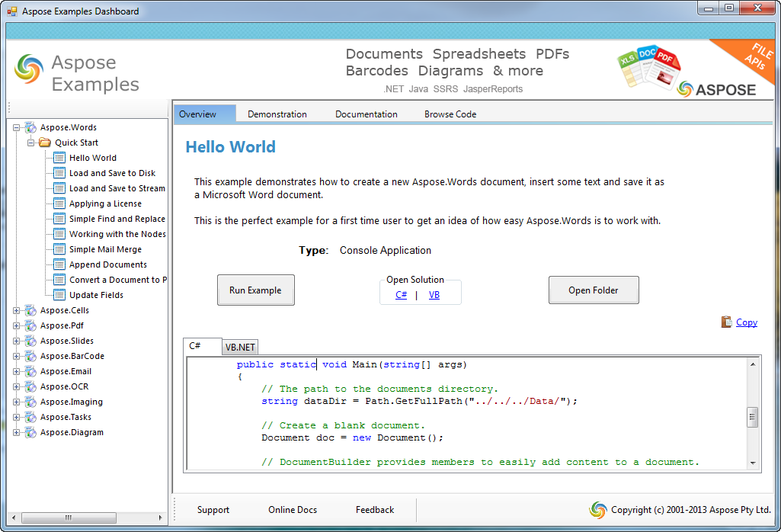This screenshot has width=781, height=532.
Task: Switch to the Overview tab
Action: [205, 114]
